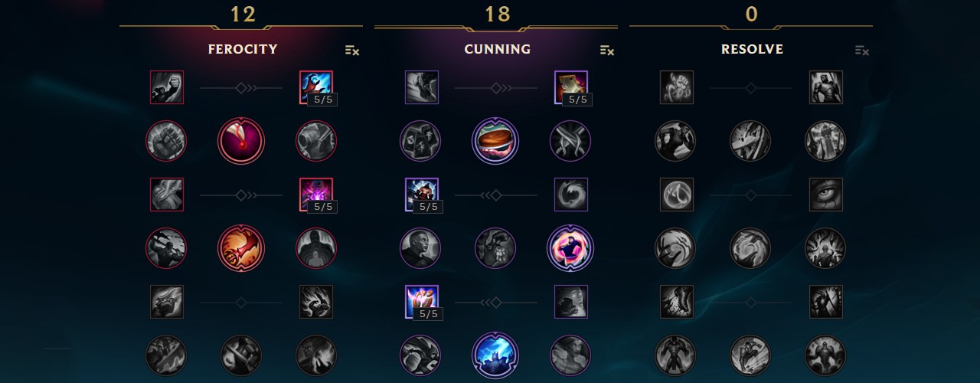Select the Merciless mastery with 5/5 points
This screenshot has width=980, height=383.
tap(421, 195)
